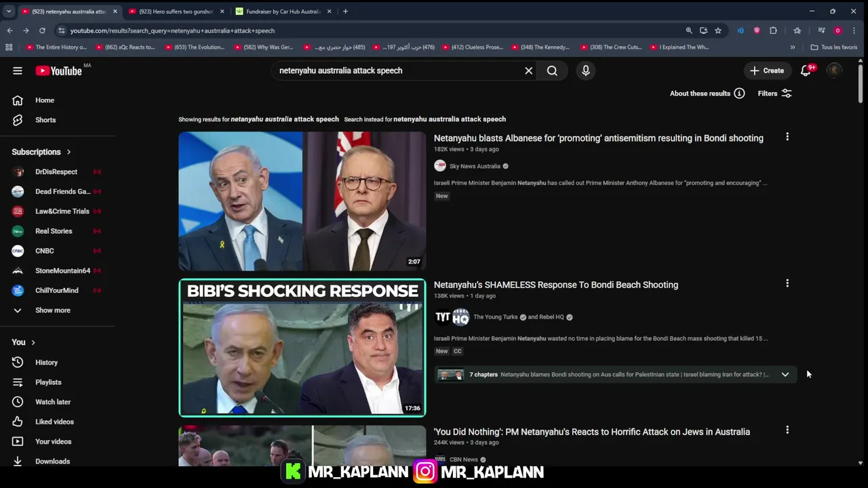Image resolution: width=868 pixels, height=488 pixels.
Task: Click the BIBI'S SHOCKING RESPONSE thumbnail
Action: pos(302,348)
